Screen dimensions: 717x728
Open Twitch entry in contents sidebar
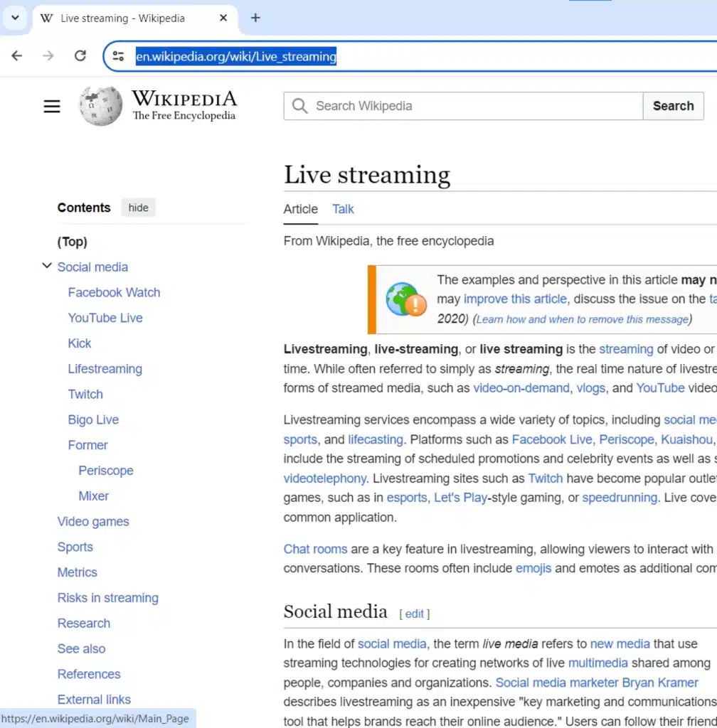(x=85, y=394)
